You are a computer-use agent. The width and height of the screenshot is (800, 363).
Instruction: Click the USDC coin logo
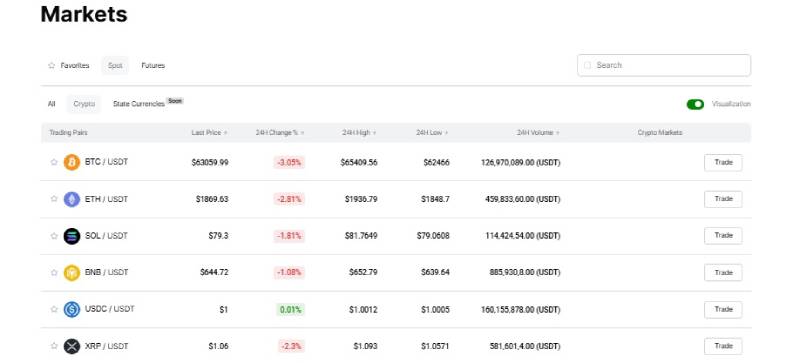click(x=72, y=309)
